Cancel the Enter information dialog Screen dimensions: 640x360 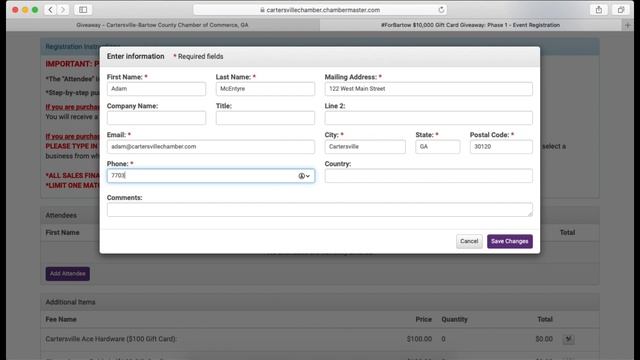click(469, 241)
